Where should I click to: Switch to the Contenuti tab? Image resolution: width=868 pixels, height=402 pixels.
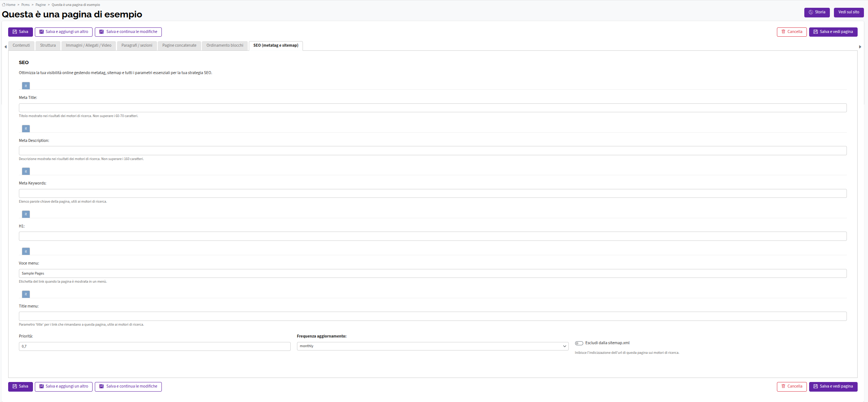[21, 46]
